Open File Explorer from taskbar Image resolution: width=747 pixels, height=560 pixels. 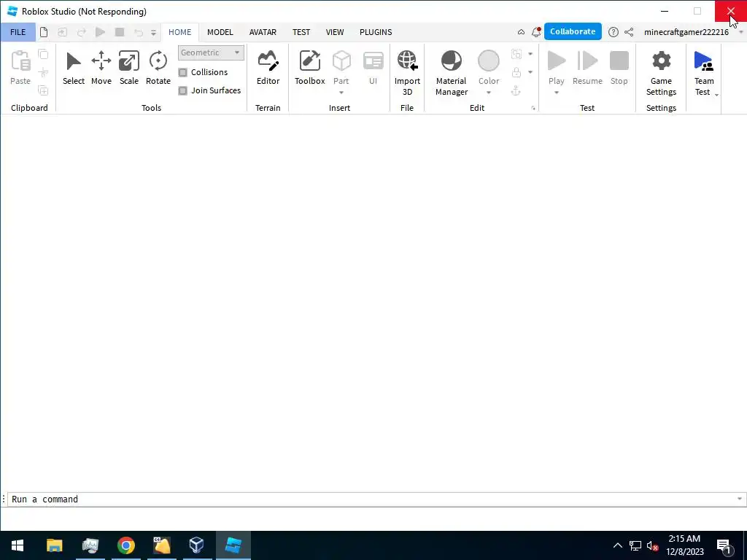point(54,545)
